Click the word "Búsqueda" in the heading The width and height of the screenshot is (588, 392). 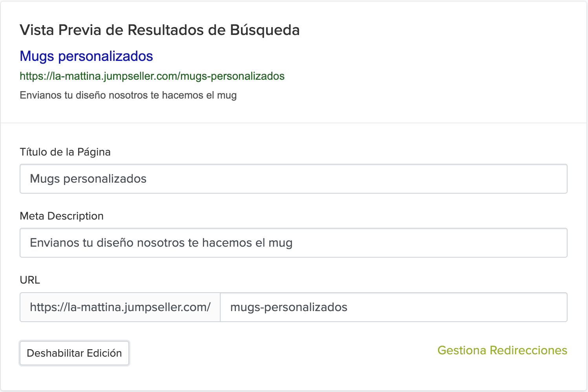pyautogui.click(x=265, y=30)
